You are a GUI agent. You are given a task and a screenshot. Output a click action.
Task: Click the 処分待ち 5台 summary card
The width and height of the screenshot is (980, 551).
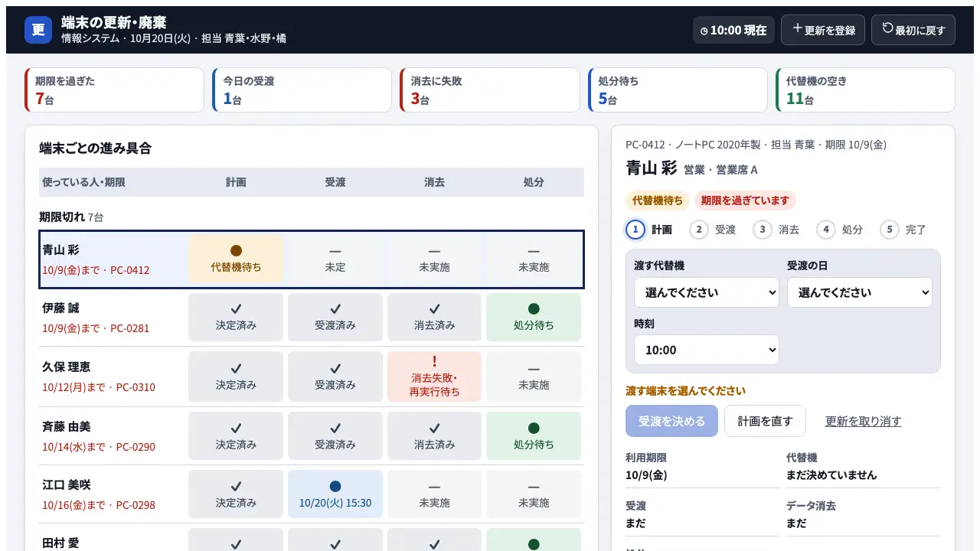(678, 90)
